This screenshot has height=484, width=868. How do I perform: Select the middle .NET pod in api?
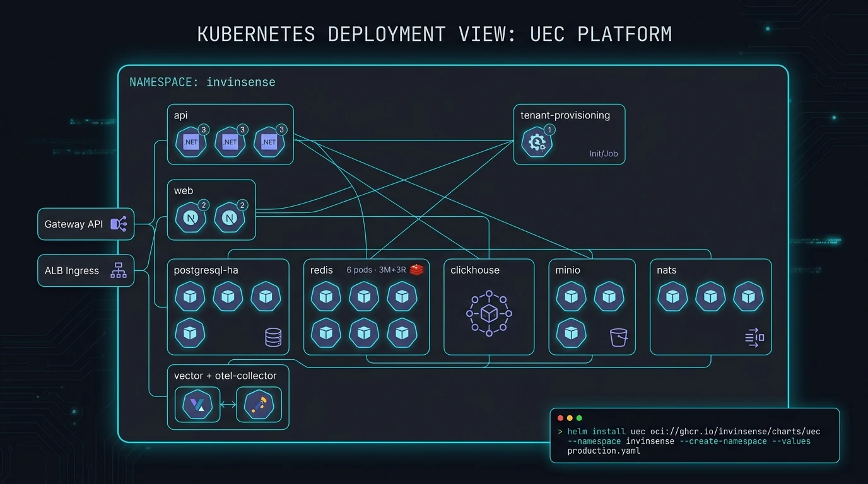[x=230, y=142]
